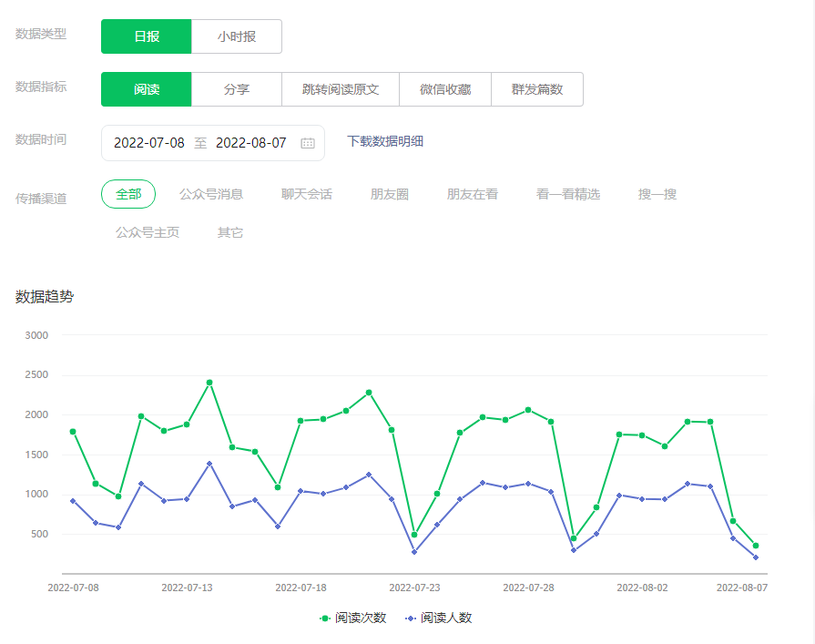The image size is (815, 644).
Task: Filter by 公众号主页 channel
Action: click(x=148, y=232)
